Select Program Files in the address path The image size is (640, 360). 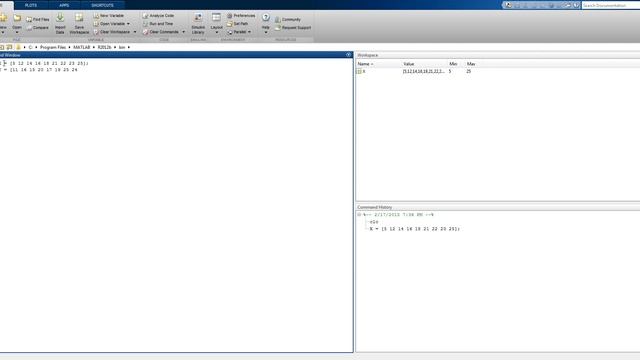(53, 47)
